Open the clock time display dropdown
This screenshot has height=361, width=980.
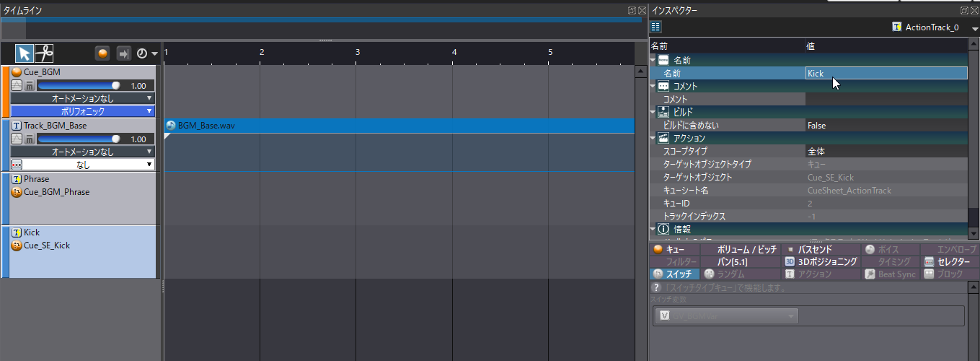[147, 54]
